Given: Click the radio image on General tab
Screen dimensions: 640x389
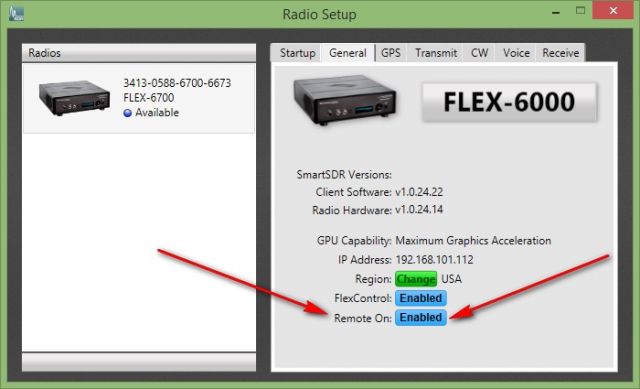Looking at the screenshot, I should point(345,100).
